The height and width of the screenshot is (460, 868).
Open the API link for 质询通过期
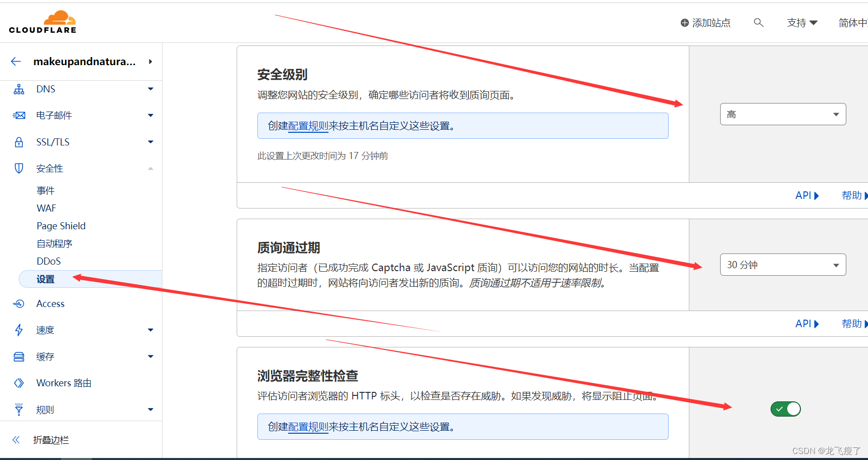click(x=803, y=323)
